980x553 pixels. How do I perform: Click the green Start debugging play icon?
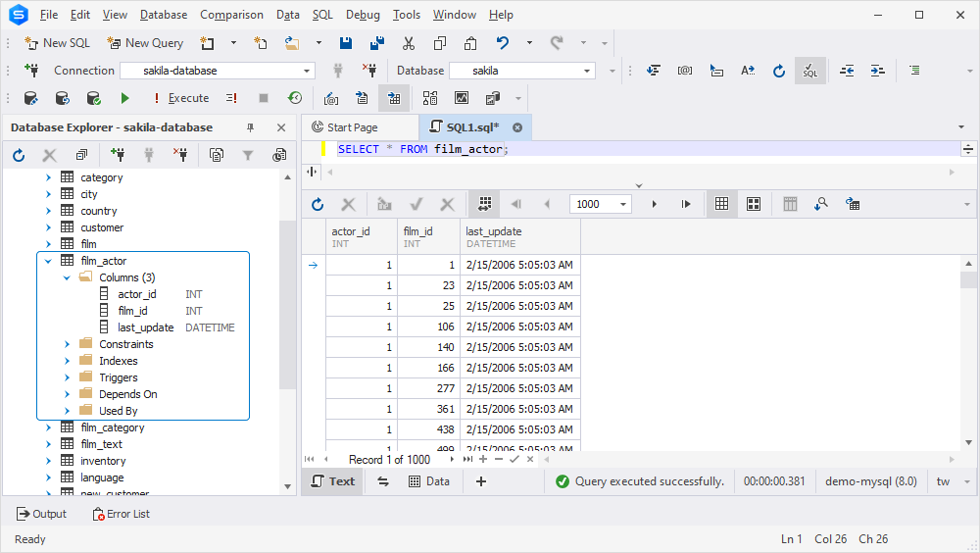pos(125,98)
